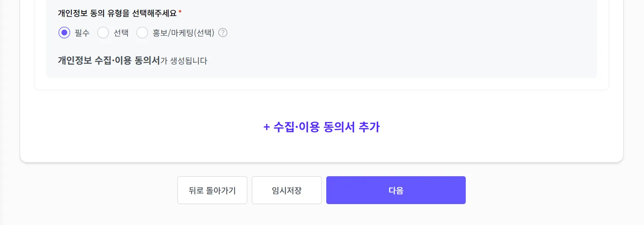The height and width of the screenshot is (225, 644).
Task: Click the 가 생성됩니다 text
Action: tap(184, 61)
